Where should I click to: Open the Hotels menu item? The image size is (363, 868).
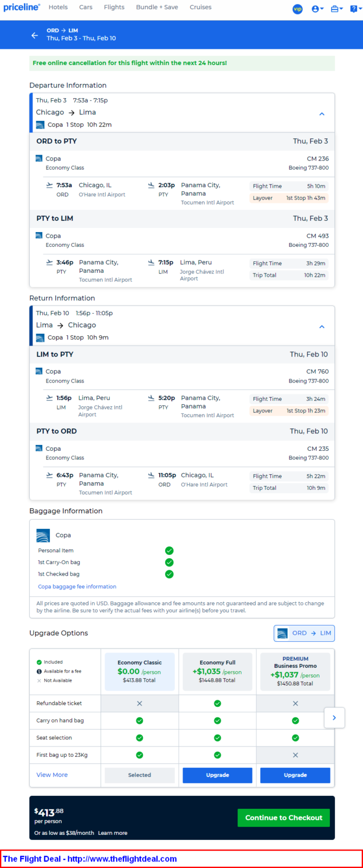pyautogui.click(x=58, y=8)
